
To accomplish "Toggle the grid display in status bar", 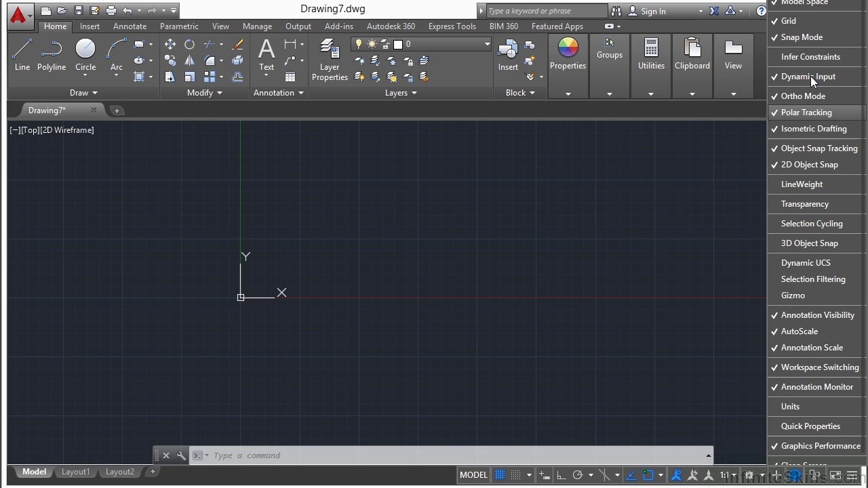I will pyautogui.click(x=500, y=475).
